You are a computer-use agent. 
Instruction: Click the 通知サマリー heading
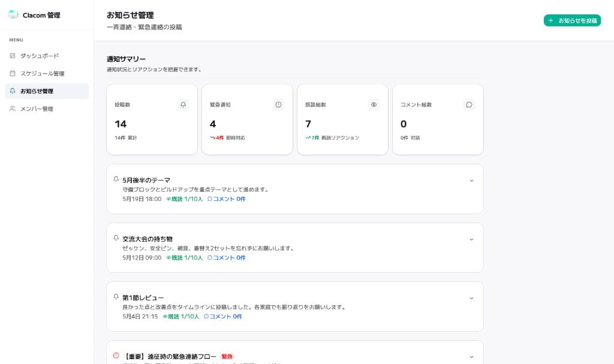click(126, 59)
